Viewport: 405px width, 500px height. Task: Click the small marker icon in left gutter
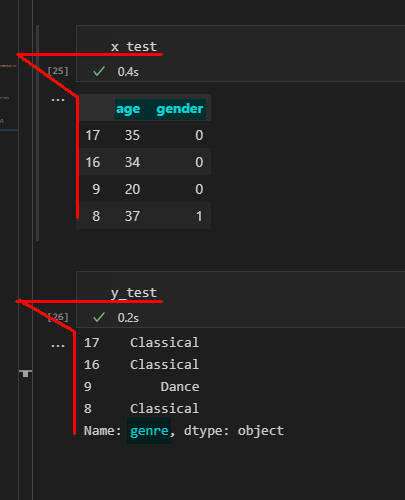tap(25, 373)
